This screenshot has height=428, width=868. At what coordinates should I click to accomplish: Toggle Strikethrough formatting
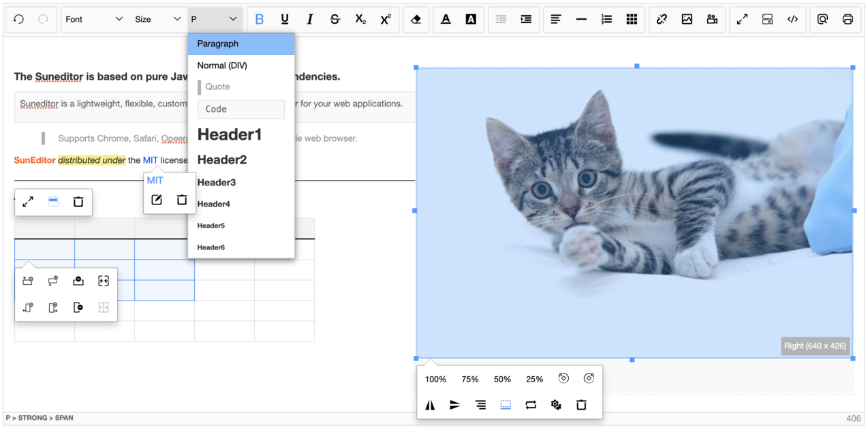click(x=335, y=19)
